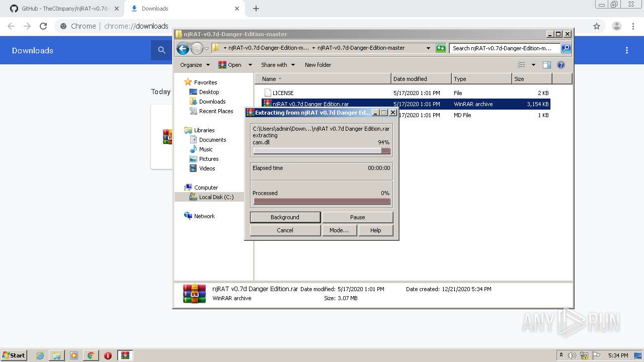644x362 pixels.
Task: Click the Help button in the extraction dialog
Action: point(375,230)
